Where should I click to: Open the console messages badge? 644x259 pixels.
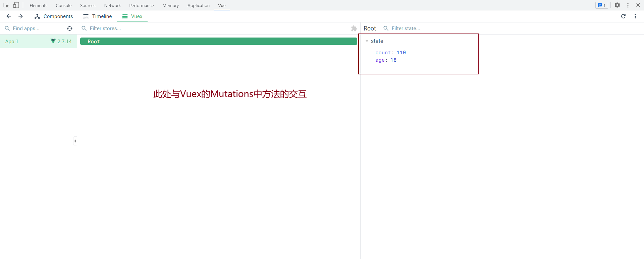point(601,5)
